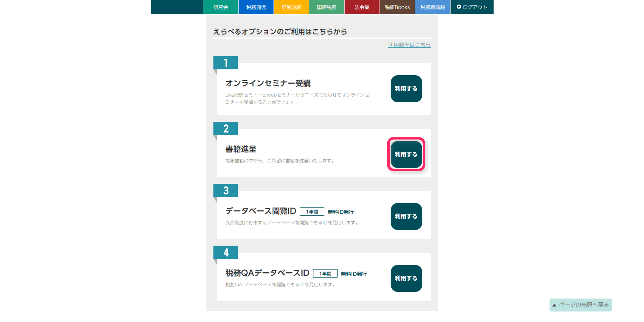
Task: Open the 税務職員録 tab
Action: point(433,7)
